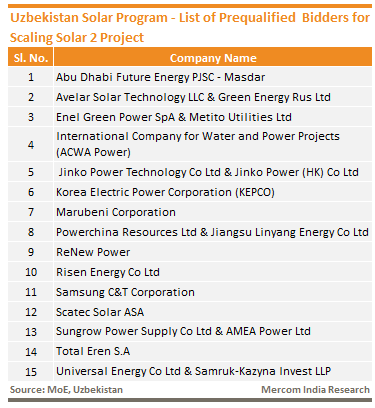The image size is (375, 408).
Task: Click the ReNew Power cell
Action: [x=213, y=252]
